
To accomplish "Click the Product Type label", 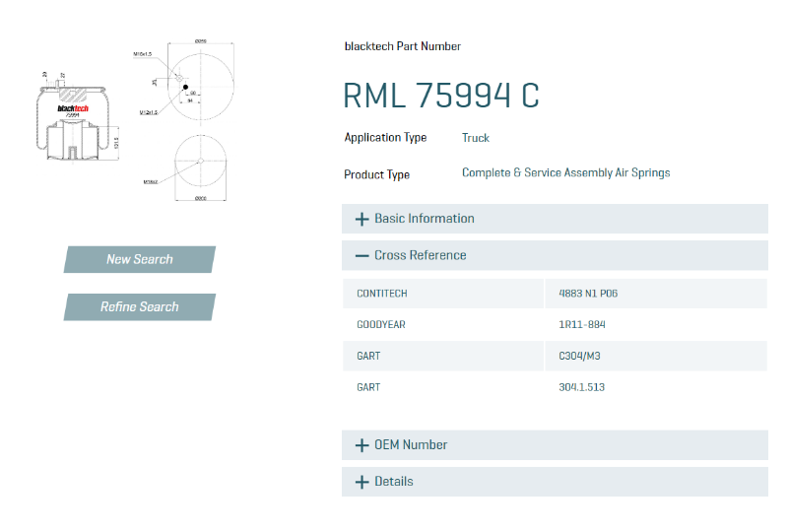I will pos(377,175).
